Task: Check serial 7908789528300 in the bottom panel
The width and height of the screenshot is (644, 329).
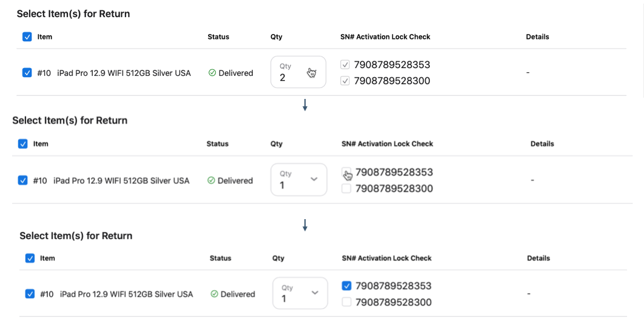Action: 347,302
